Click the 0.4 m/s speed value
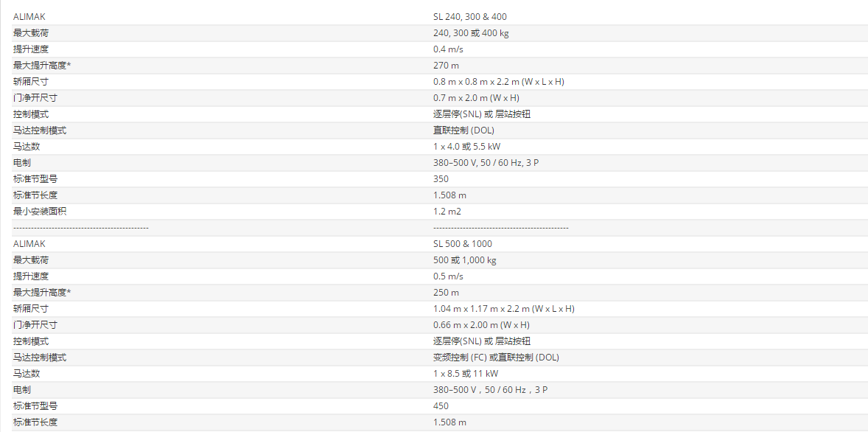 [449, 49]
